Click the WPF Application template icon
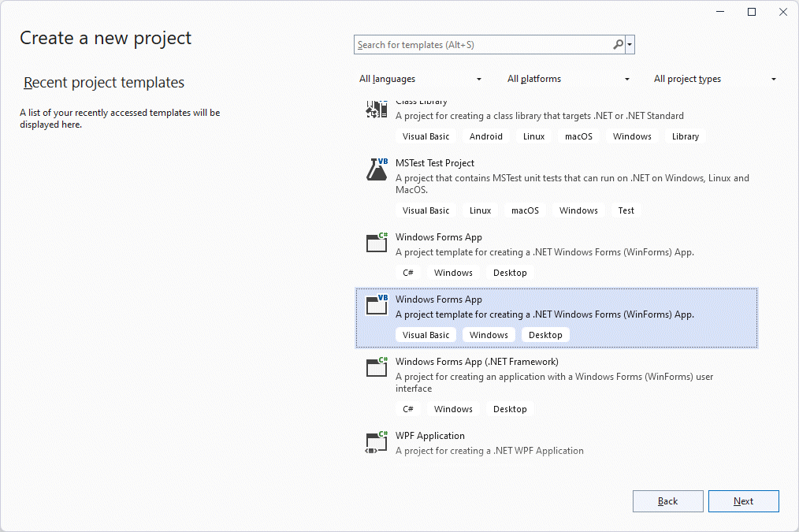 pyautogui.click(x=377, y=442)
